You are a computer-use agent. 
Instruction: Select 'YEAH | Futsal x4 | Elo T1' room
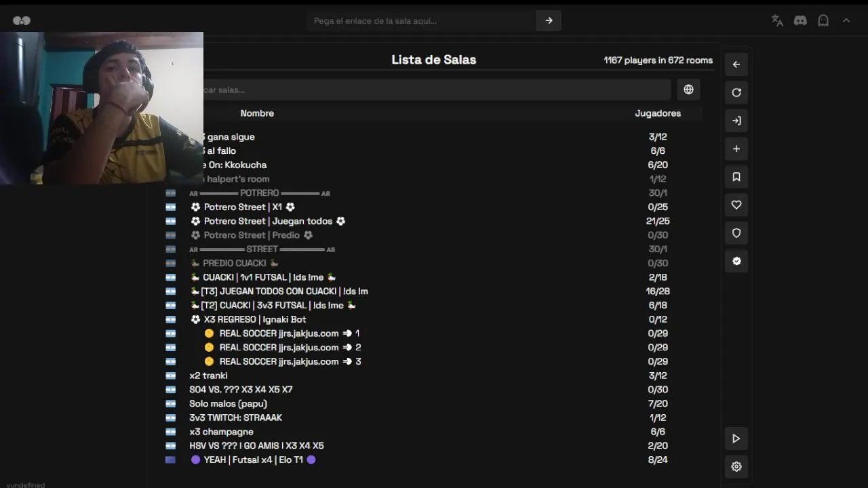[434, 460]
